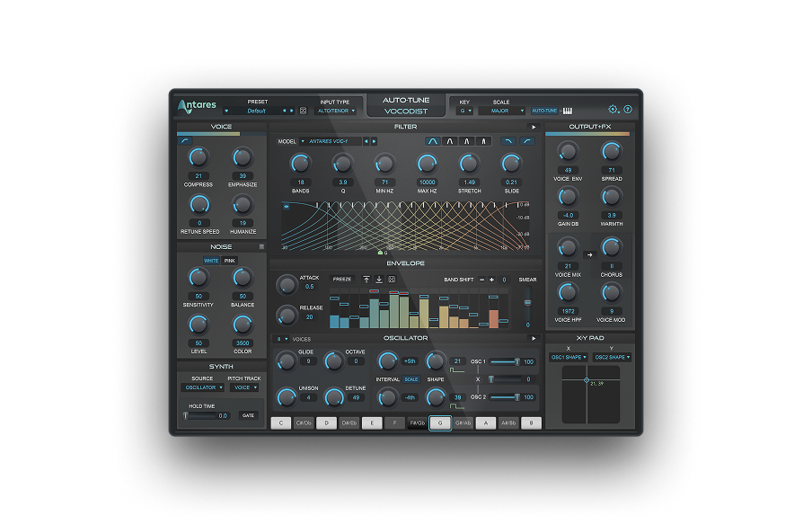The image size is (812, 525).
Task: Collapse the Oscillator section with its arrow
Action: point(534,338)
